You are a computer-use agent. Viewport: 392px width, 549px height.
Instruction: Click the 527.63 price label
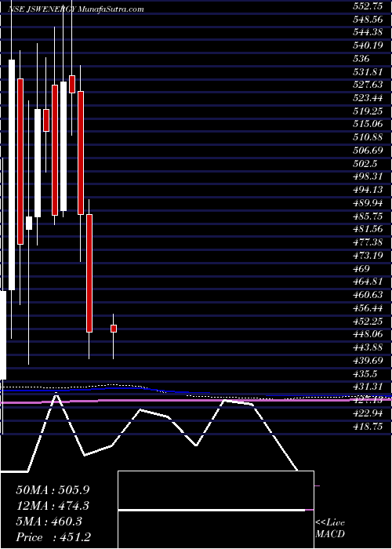[x=369, y=85]
